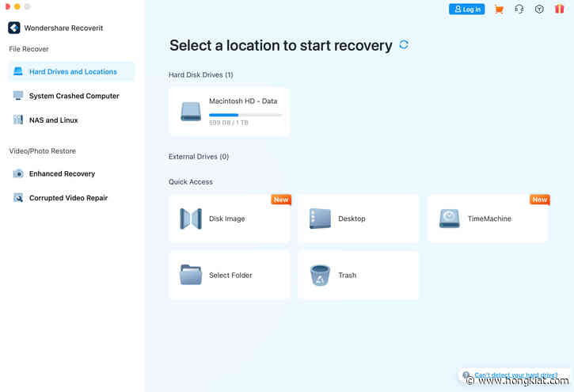The width and height of the screenshot is (574, 392).
Task: Click the Video/Photo Restore section label
Action: pyautogui.click(x=43, y=150)
